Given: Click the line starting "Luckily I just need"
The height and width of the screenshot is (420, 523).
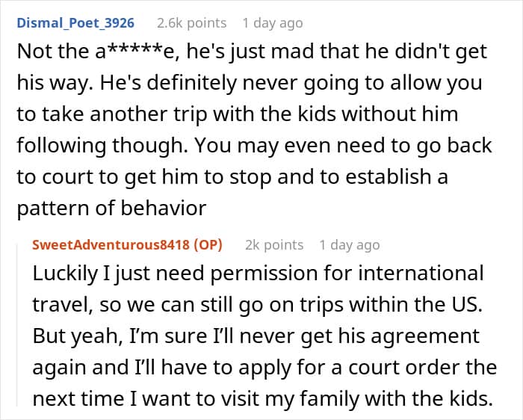Looking at the screenshot, I should tap(258, 274).
